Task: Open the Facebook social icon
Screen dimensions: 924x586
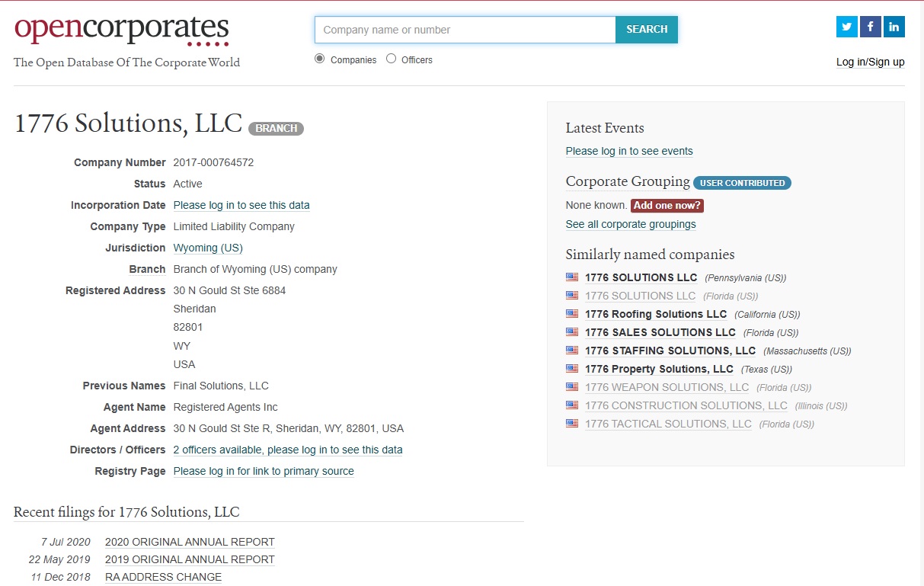Action: click(x=870, y=27)
